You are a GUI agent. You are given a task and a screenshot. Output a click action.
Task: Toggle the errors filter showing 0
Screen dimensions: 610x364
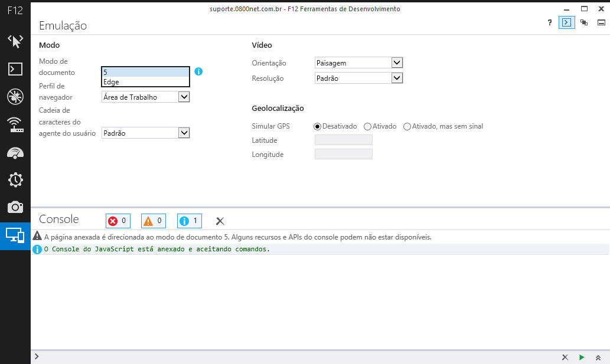(118, 221)
